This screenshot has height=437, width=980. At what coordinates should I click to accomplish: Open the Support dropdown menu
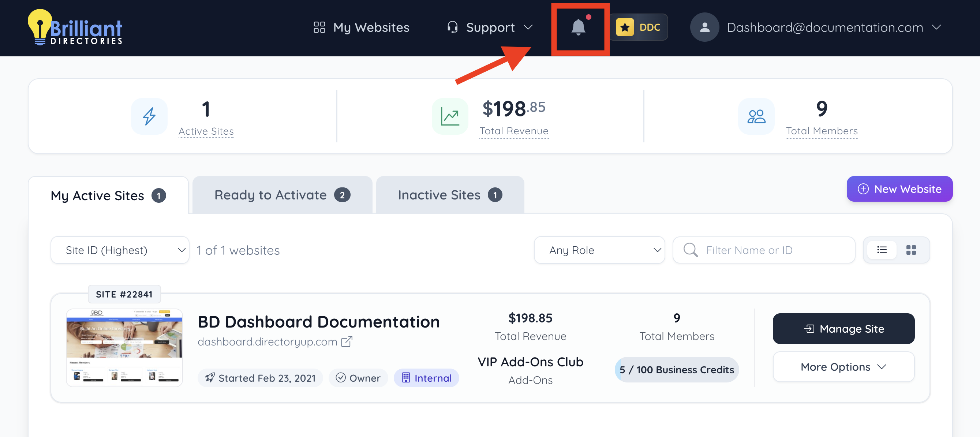[490, 27]
